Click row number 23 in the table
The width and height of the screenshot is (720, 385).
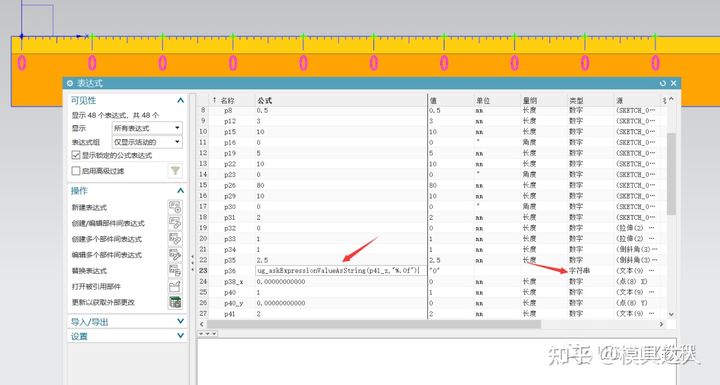click(203, 271)
